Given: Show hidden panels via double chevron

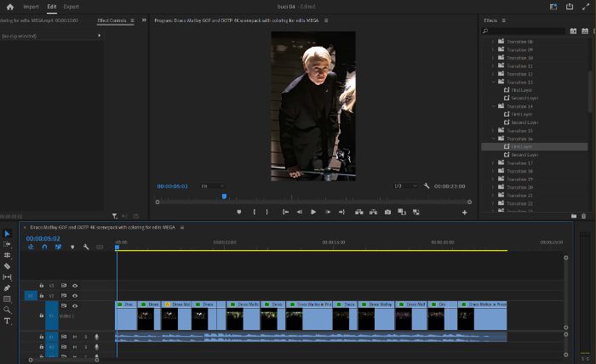Looking at the screenshot, I should click(x=144, y=20).
